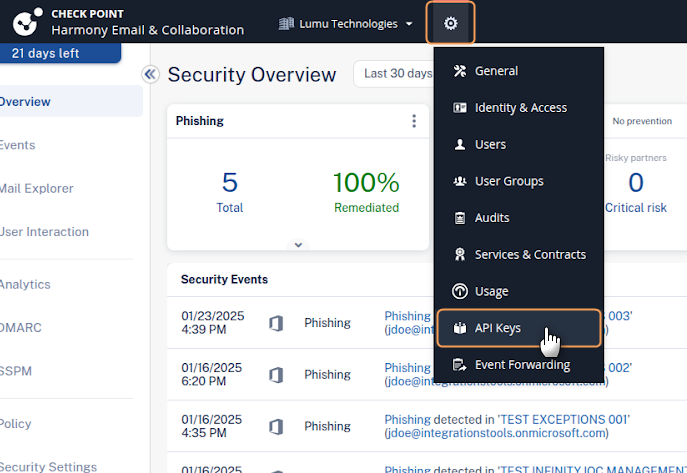Select User Groups in settings menu

508,181
